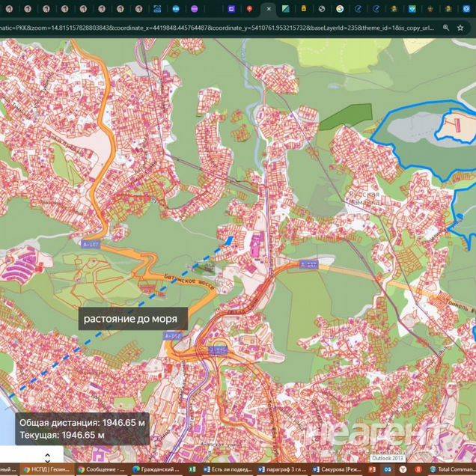Select the dark green parcel polygon on map
Image resolution: width=476 pixels, height=476 pixels.
(345, 115)
